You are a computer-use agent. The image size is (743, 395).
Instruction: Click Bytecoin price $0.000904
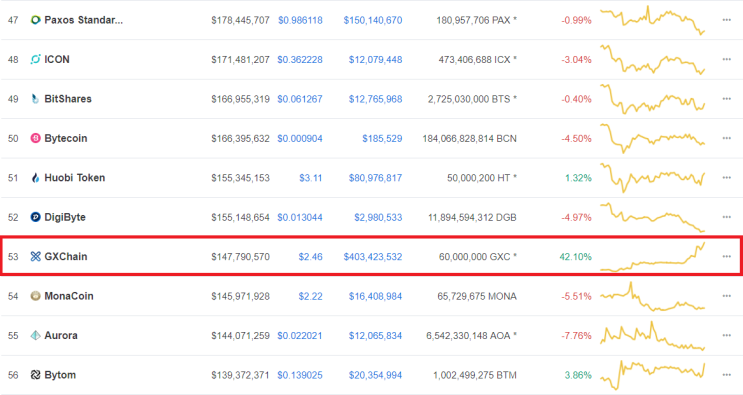click(300, 138)
